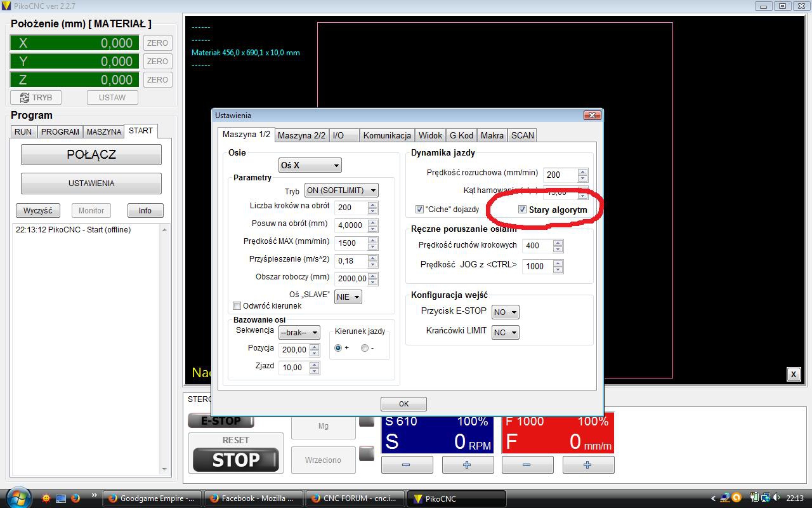Decrement Prędkość MAX spinner down
812x508 pixels.
pyautogui.click(x=373, y=246)
